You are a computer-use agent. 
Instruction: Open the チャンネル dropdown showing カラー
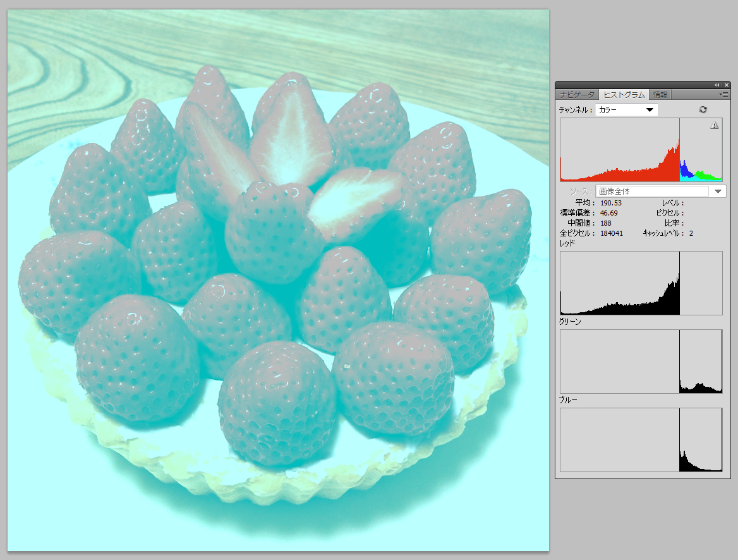tap(626, 110)
